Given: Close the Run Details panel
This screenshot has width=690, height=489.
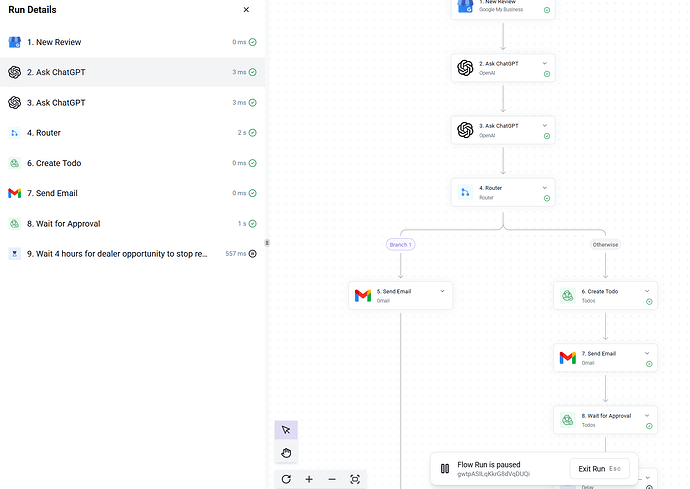Looking at the screenshot, I should 246,10.
